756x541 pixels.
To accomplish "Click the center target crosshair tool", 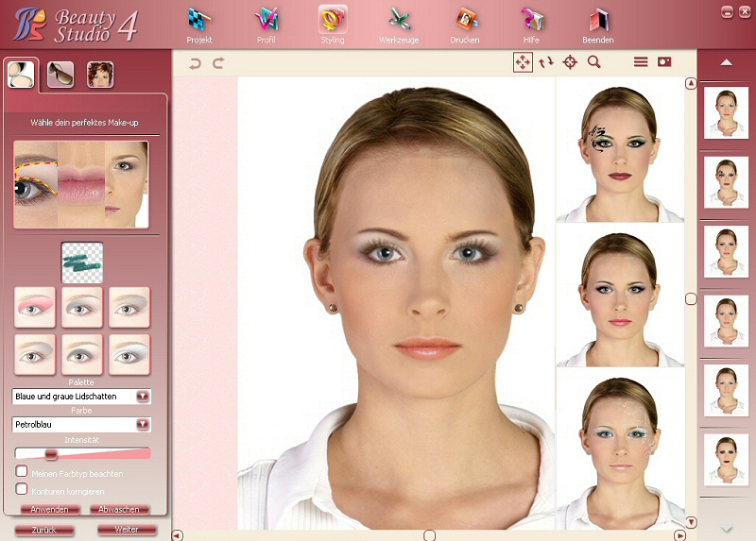I will click(570, 62).
